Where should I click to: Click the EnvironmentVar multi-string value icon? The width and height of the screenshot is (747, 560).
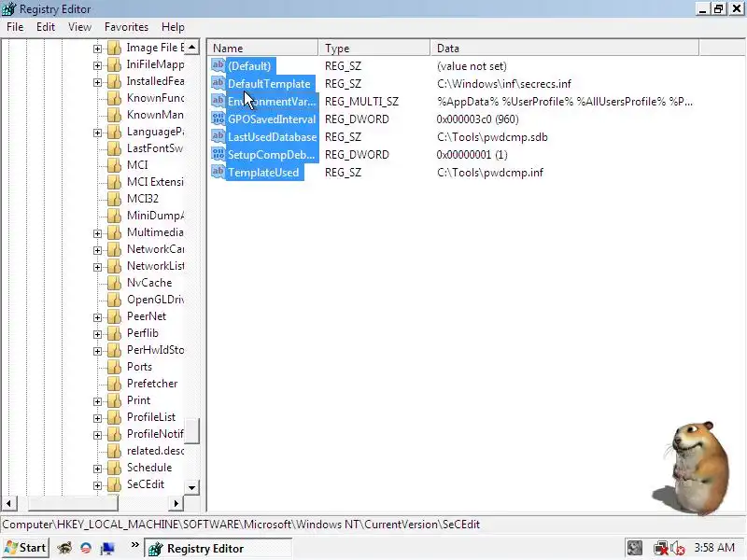pyautogui.click(x=218, y=101)
